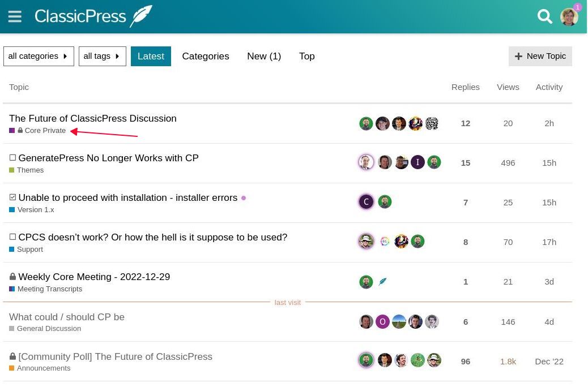Click the purple Core Private color badge
The image size is (588, 387).
click(x=12, y=130)
